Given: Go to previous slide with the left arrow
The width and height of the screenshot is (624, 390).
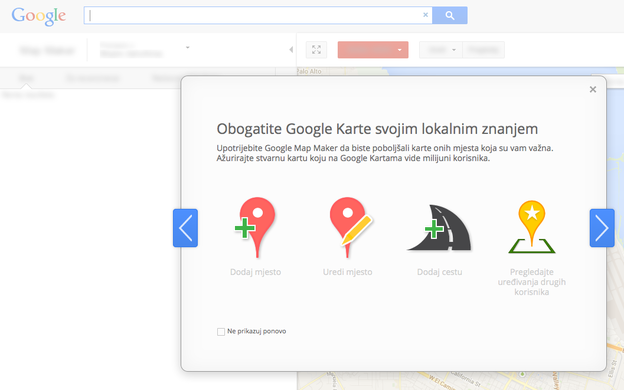Looking at the screenshot, I should pyautogui.click(x=185, y=228).
